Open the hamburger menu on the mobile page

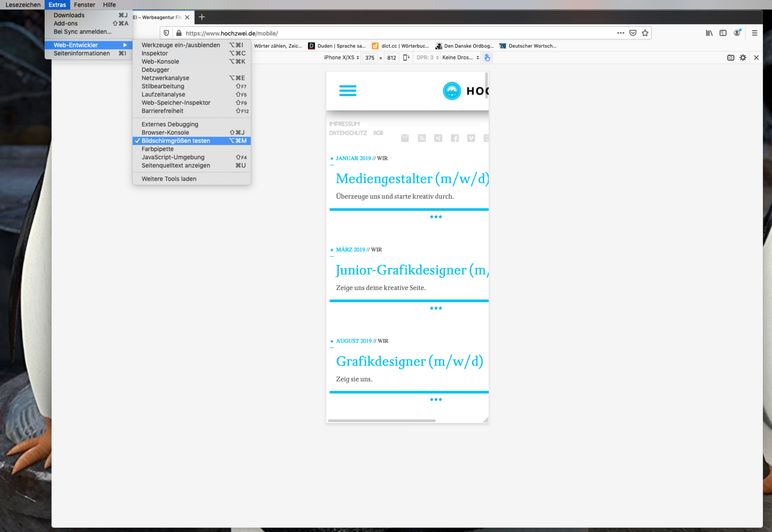point(348,90)
